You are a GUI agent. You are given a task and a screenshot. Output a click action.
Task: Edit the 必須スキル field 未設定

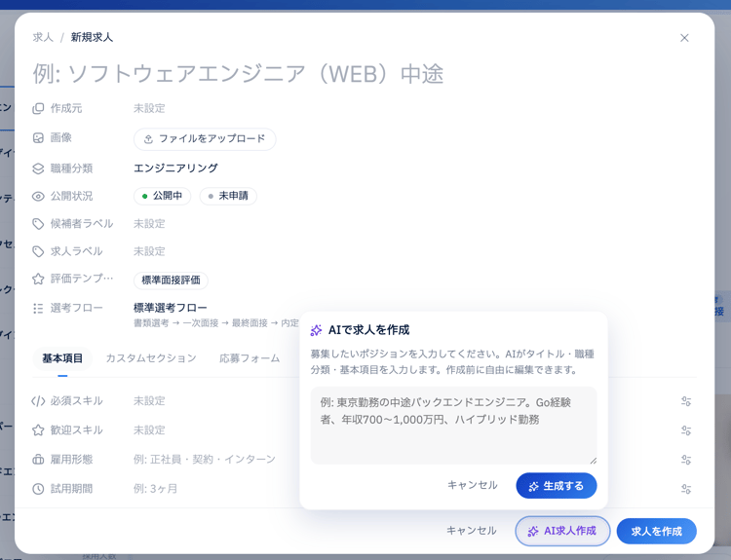click(x=149, y=400)
